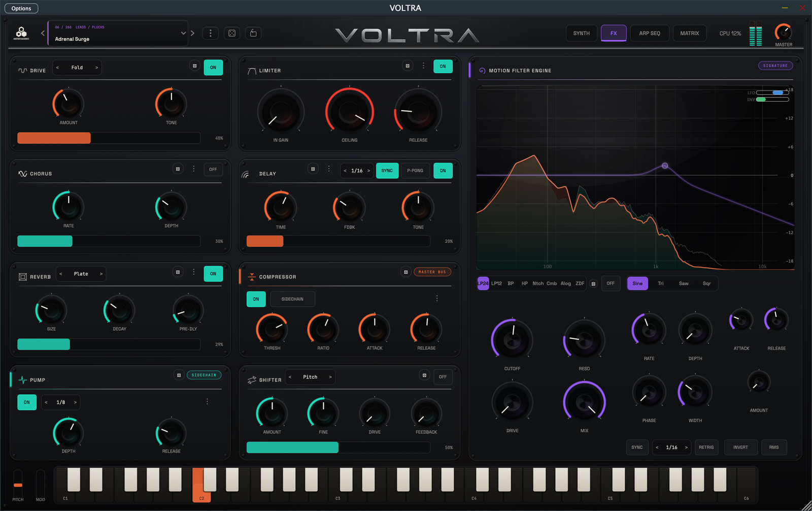Image resolution: width=812 pixels, height=511 pixels.
Task: Select previous Drive type before Fold
Action: coord(57,68)
